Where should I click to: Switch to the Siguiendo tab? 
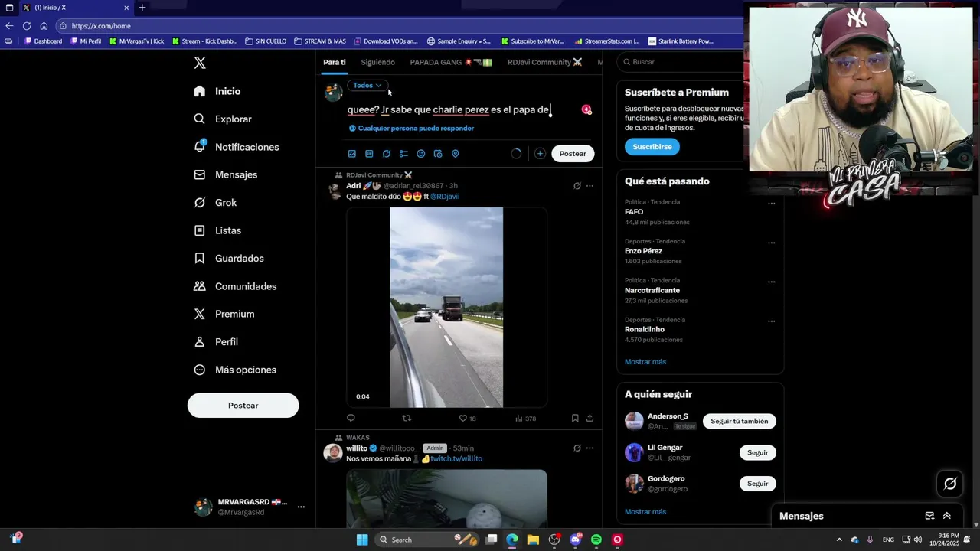[x=378, y=62]
